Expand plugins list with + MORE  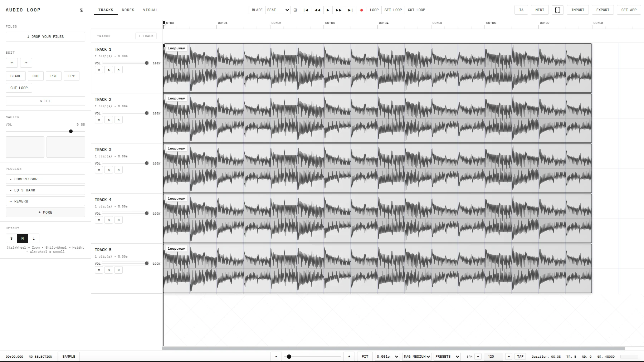click(45, 212)
